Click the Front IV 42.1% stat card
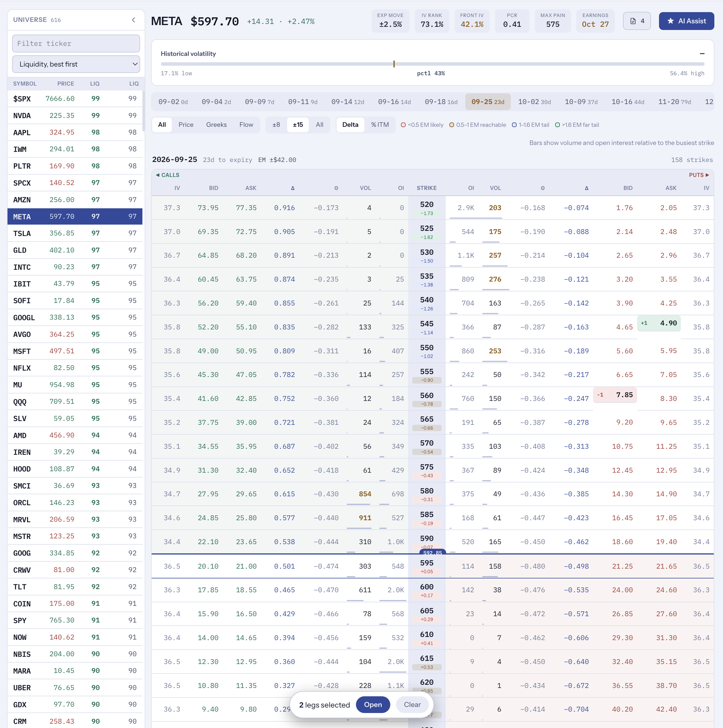The image size is (723, 728). tap(472, 21)
